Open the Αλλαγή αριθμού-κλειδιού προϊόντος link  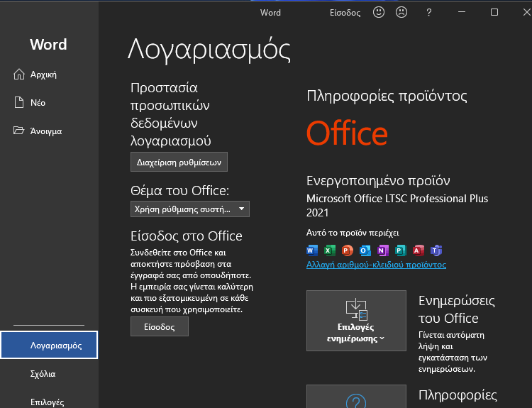pyautogui.click(x=376, y=265)
